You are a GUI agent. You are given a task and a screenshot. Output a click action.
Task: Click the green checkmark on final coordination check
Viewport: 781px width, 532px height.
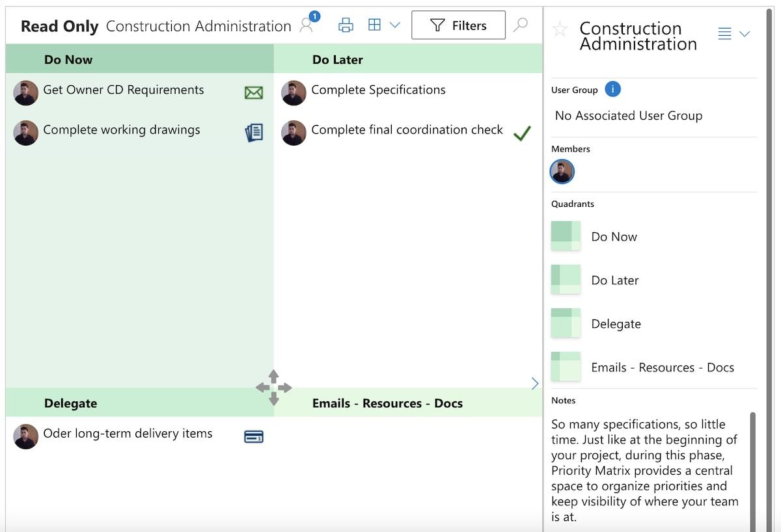522,133
